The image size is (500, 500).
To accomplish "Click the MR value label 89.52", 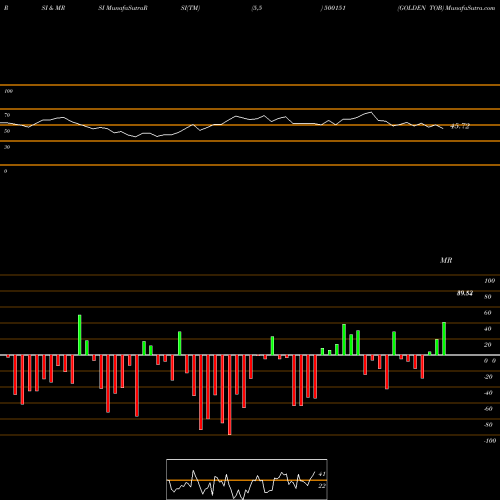I will click(465, 293).
